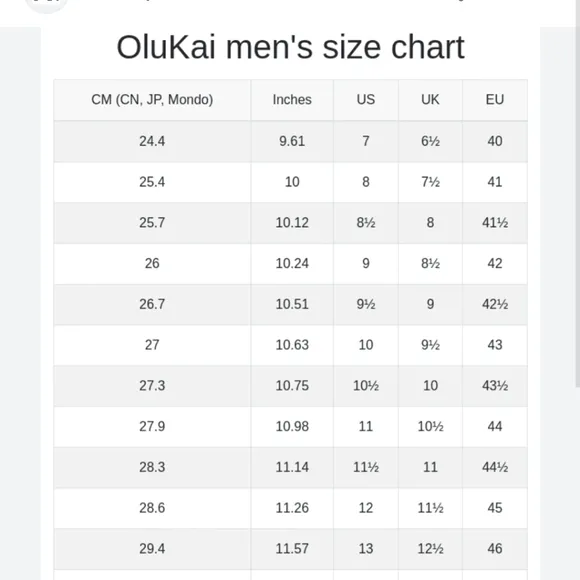Click the CM (CN, JP, Mondo) column header
The height and width of the screenshot is (580, 580).
152,100
